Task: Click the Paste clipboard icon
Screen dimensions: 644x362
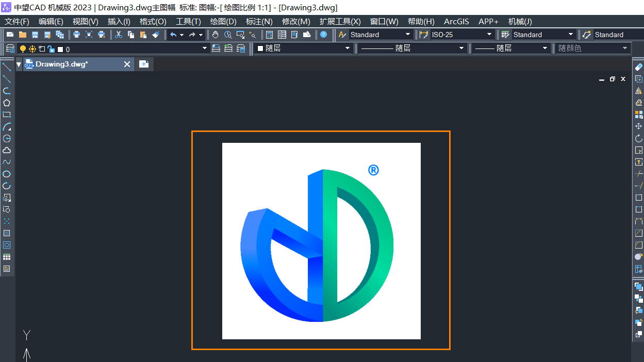Action: point(143,35)
